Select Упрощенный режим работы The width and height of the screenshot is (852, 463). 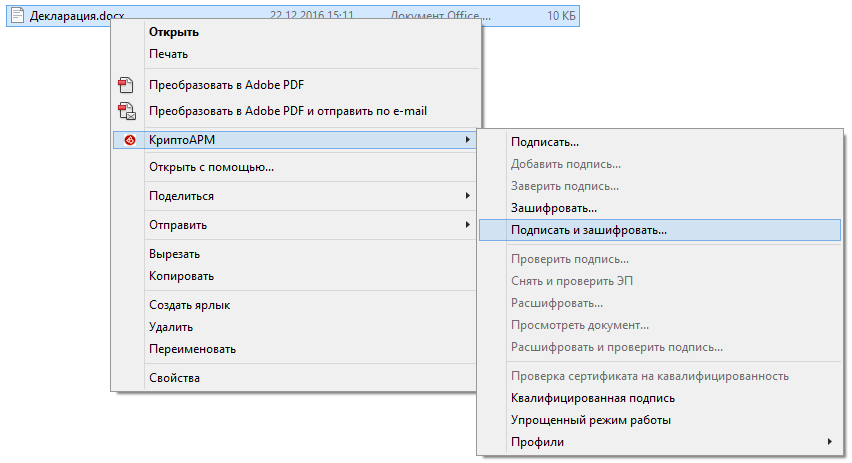(591, 420)
